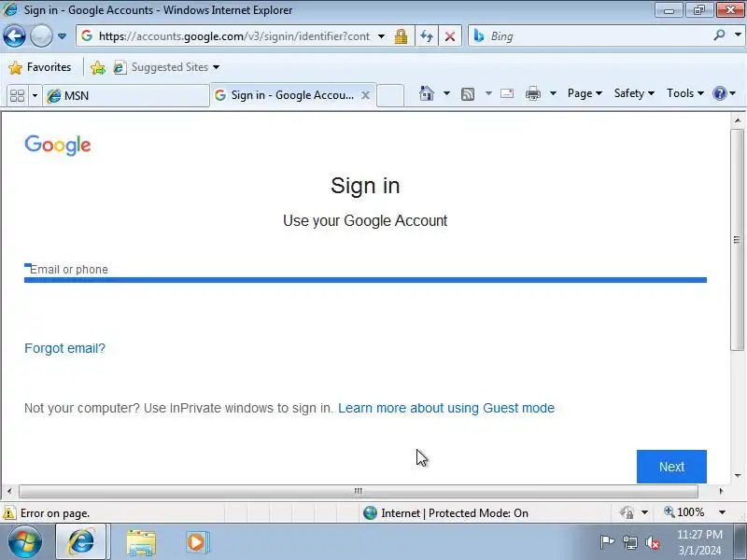Expand the feeds dropdown arrow
Screen dimensions: 747x560
click(488, 93)
